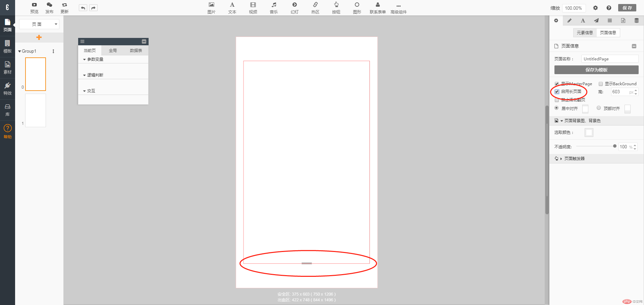Enable 禁止滑动翻页 checkbox
Screen dimensions: 644x305
click(x=557, y=100)
